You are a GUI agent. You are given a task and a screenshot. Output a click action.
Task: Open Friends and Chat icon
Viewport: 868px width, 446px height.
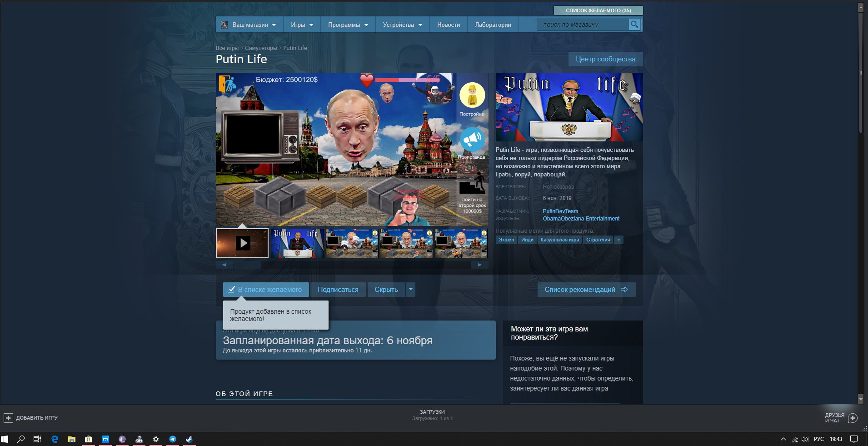(853, 418)
